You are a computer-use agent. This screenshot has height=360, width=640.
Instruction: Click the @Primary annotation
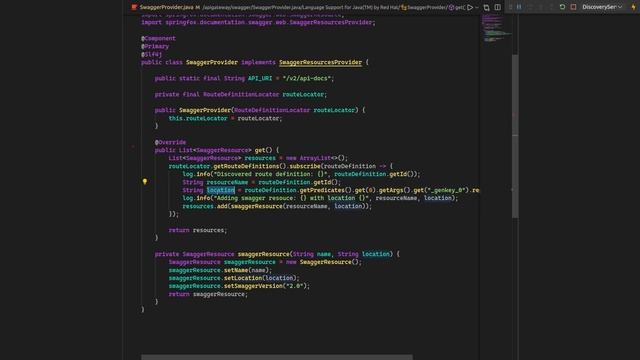[x=155, y=47]
